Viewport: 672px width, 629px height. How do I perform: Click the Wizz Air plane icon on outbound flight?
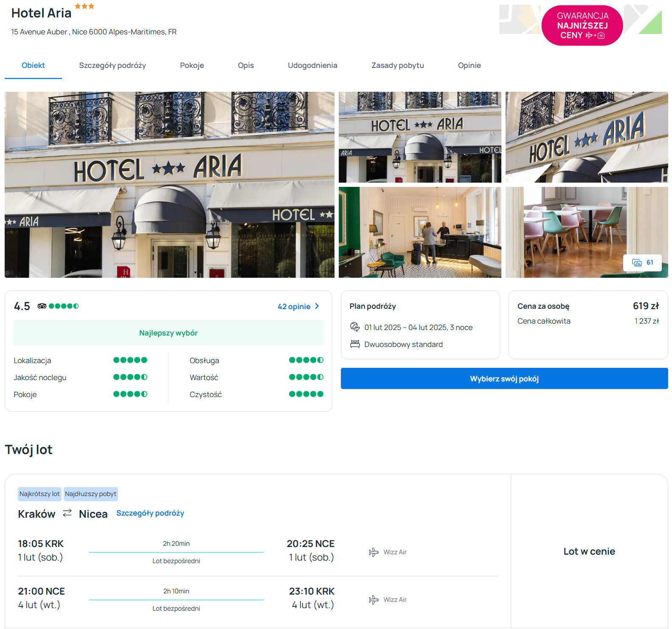(374, 552)
